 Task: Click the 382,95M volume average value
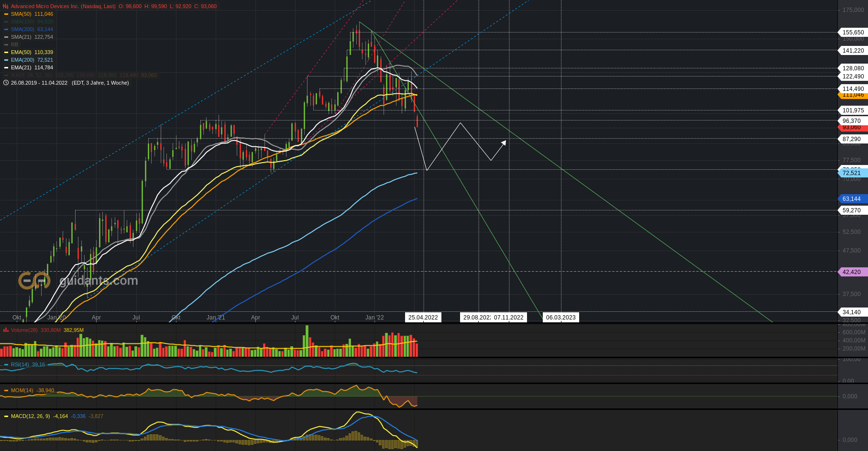pyautogui.click(x=74, y=330)
